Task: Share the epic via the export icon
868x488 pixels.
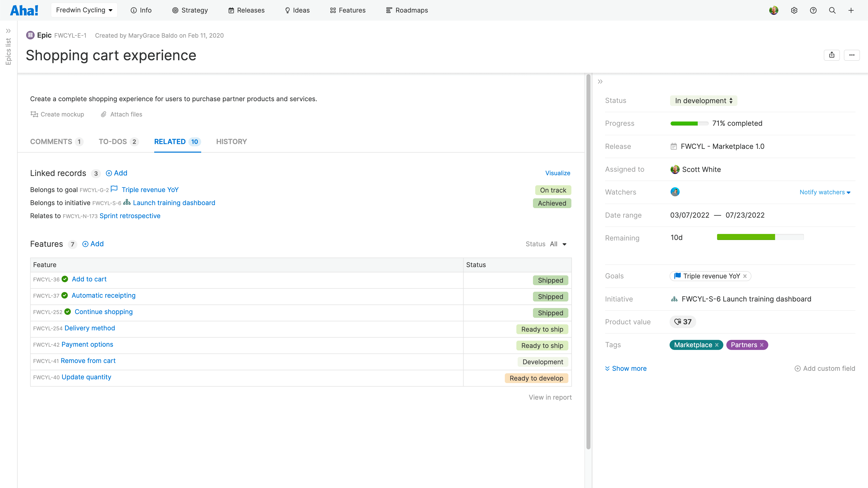Action: tap(832, 55)
